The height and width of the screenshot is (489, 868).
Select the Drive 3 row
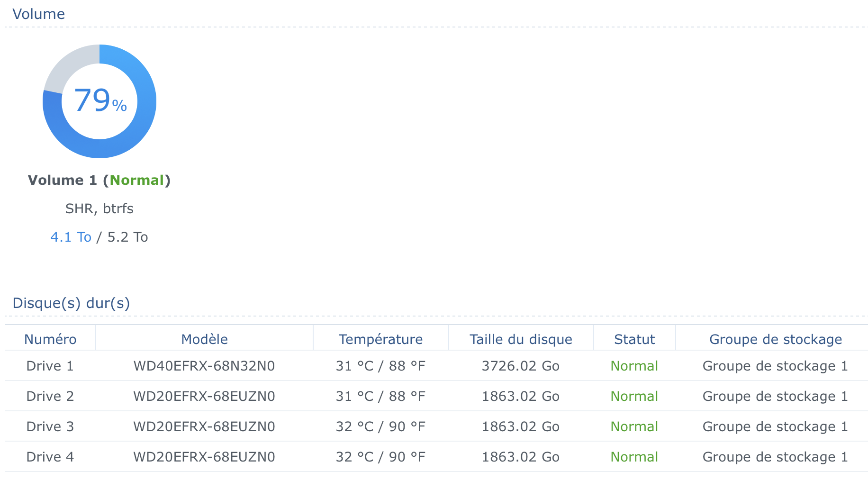tap(50, 426)
